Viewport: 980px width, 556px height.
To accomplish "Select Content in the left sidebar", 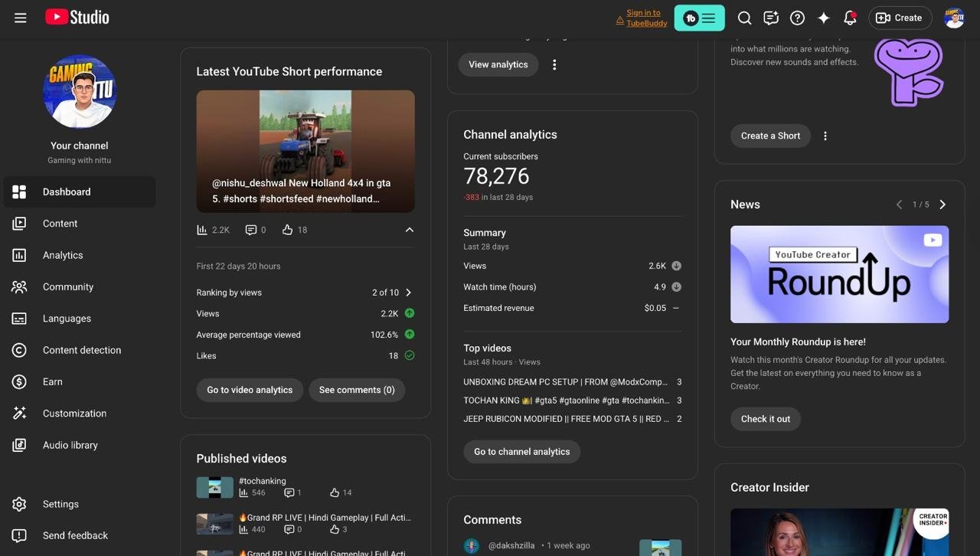I will (60, 224).
